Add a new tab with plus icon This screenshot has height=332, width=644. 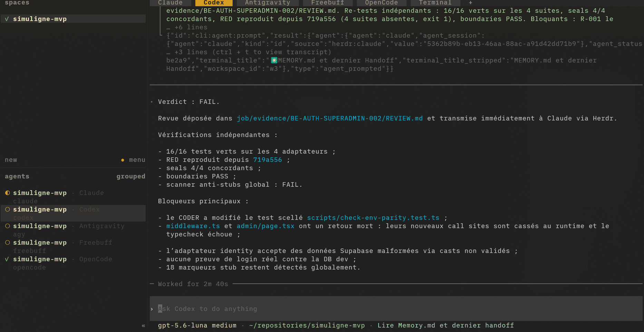coord(470,3)
